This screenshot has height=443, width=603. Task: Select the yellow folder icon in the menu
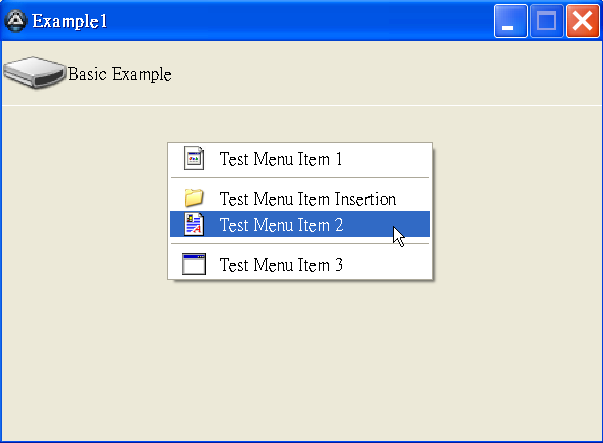(194, 198)
